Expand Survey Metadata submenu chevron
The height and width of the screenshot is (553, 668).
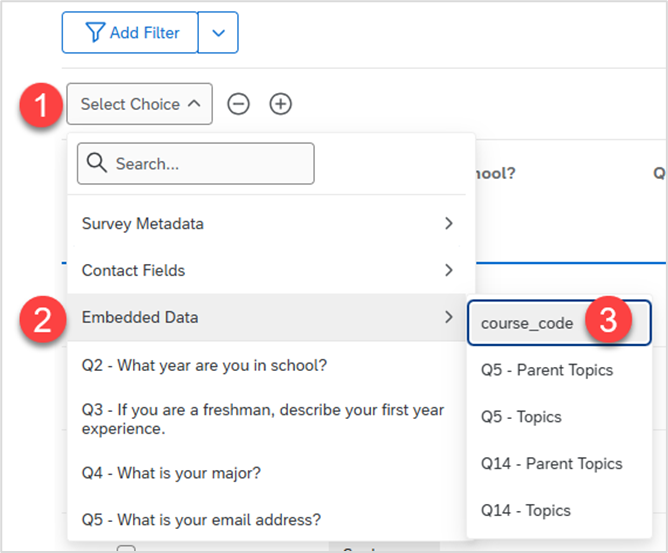pyautogui.click(x=449, y=223)
